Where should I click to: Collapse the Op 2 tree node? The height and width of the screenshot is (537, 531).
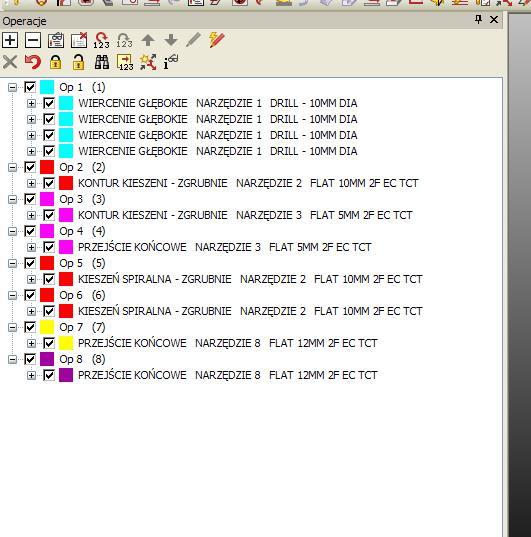pyautogui.click(x=12, y=167)
